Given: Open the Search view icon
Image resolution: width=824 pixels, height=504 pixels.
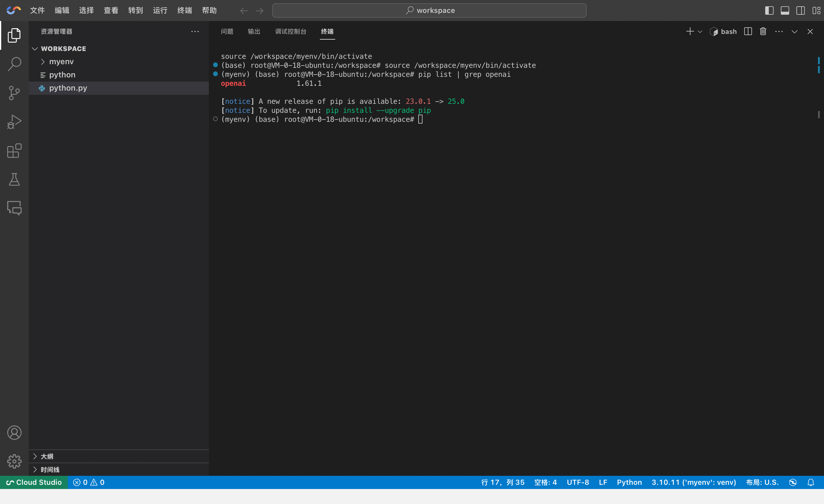Looking at the screenshot, I should click(x=14, y=64).
